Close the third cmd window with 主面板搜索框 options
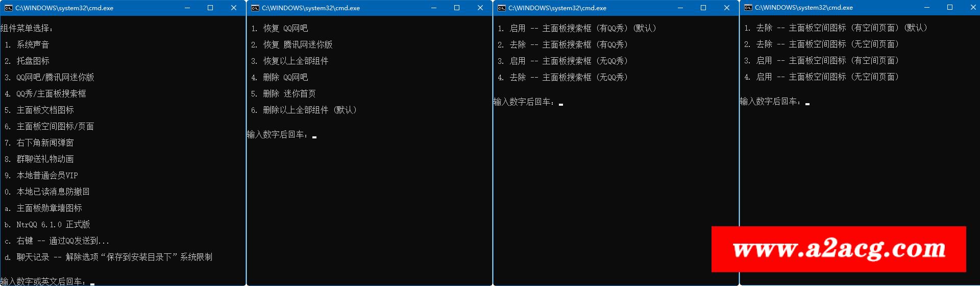Screen dimensions: 980x286 point(727,8)
